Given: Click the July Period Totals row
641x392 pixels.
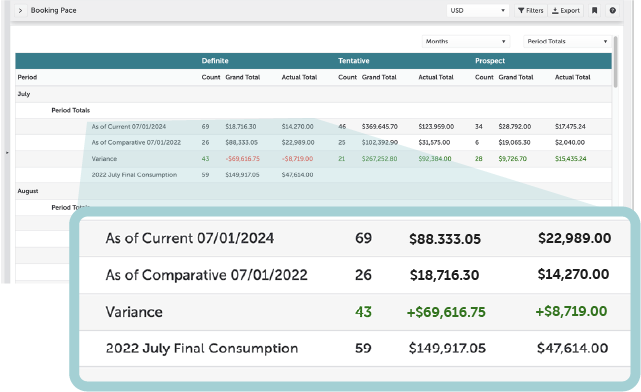Looking at the screenshot, I should coord(314,110).
